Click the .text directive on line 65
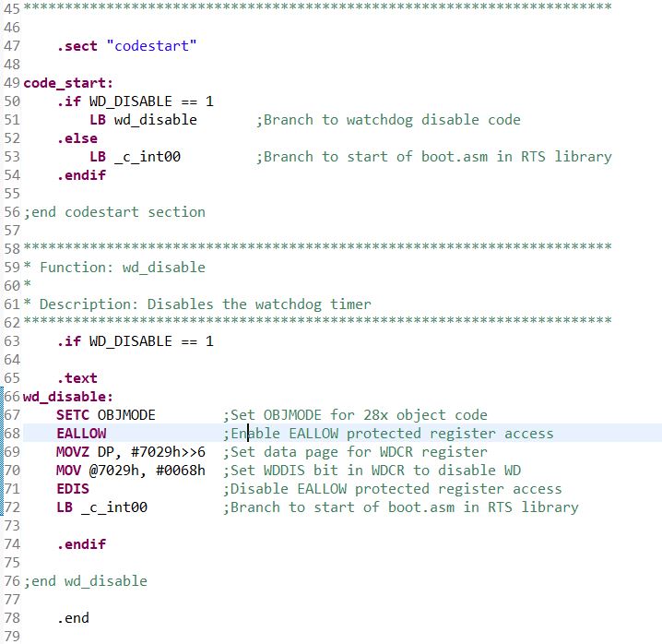 pyautogui.click(x=77, y=377)
